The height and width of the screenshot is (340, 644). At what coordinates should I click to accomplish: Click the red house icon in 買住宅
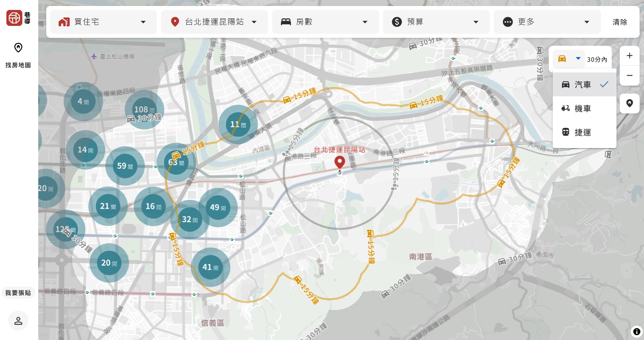[64, 22]
